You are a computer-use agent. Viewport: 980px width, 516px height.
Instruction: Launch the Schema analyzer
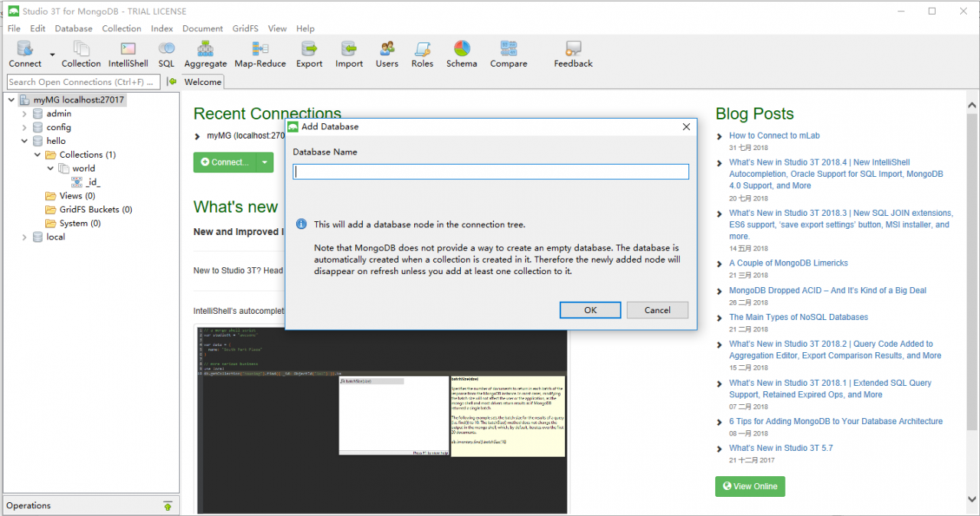tap(461, 54)
